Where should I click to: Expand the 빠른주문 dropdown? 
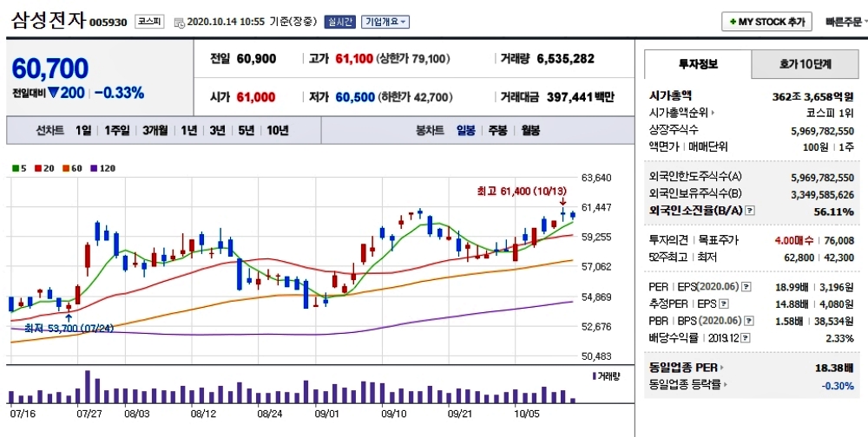coord(846,23)
